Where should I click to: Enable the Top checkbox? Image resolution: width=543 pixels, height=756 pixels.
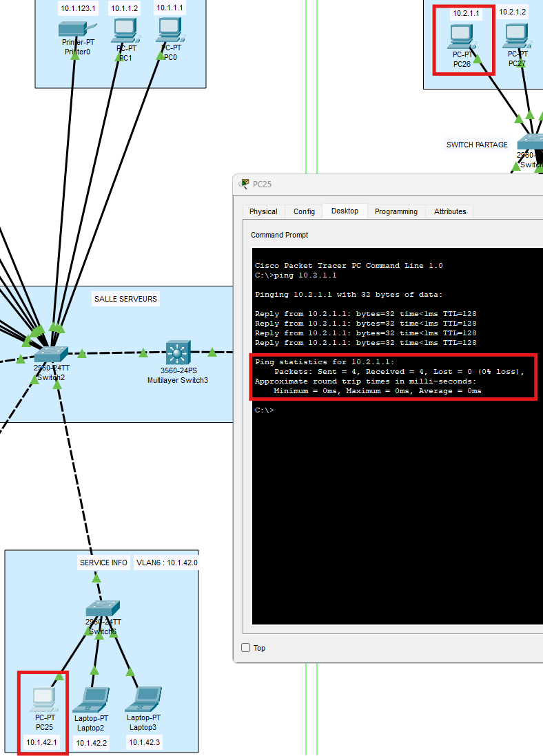pyautogui.click(x=246, y=648)
